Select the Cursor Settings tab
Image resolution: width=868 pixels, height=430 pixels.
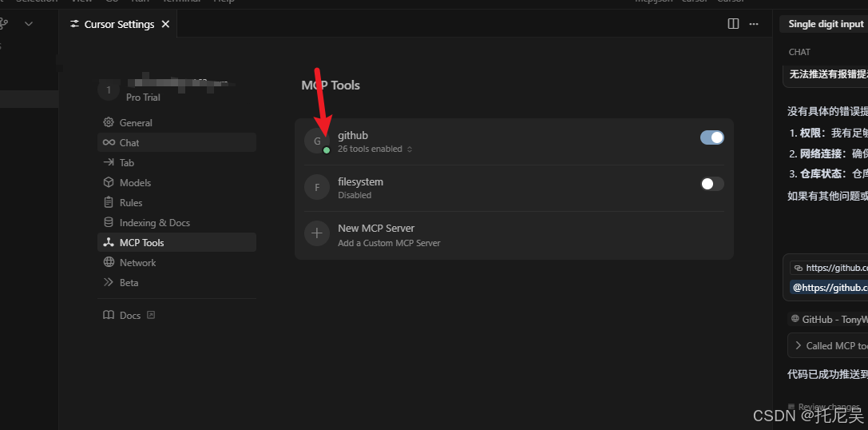pyautogui.click(x=119, y=25)
